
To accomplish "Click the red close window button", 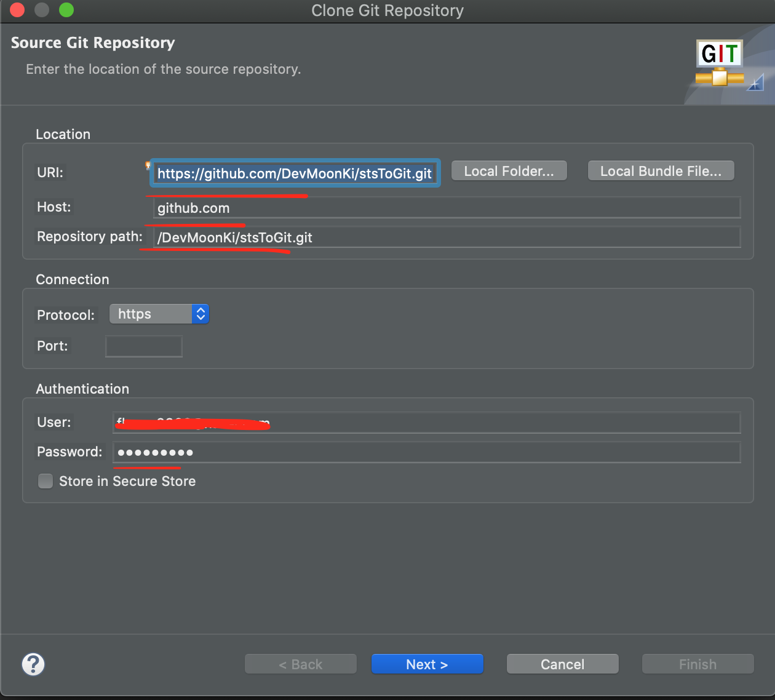I will point(17,10).
